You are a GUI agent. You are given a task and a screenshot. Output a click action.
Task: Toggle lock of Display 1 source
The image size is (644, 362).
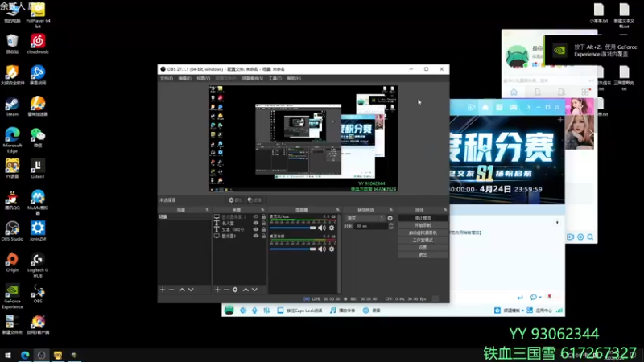(264, 236)
